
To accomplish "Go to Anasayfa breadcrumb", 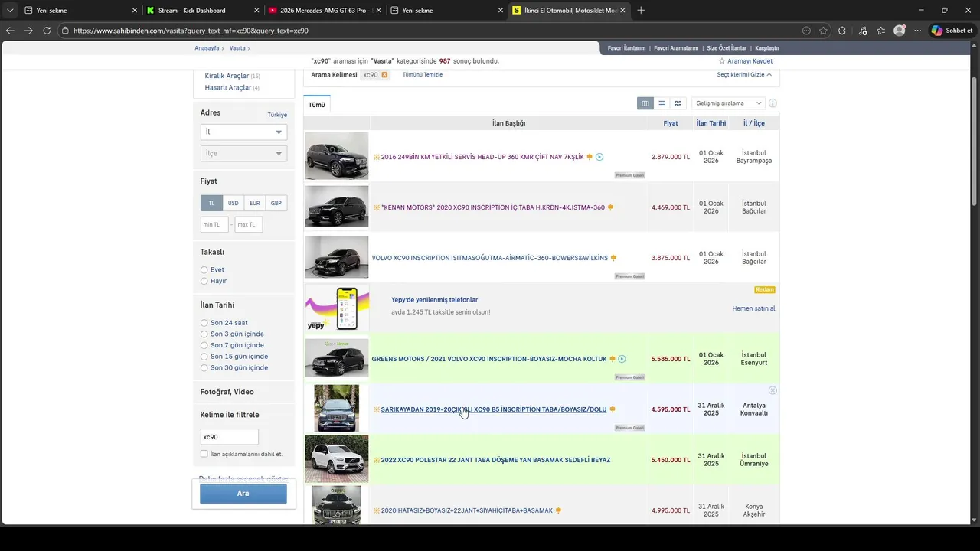I will pos(207,48).
